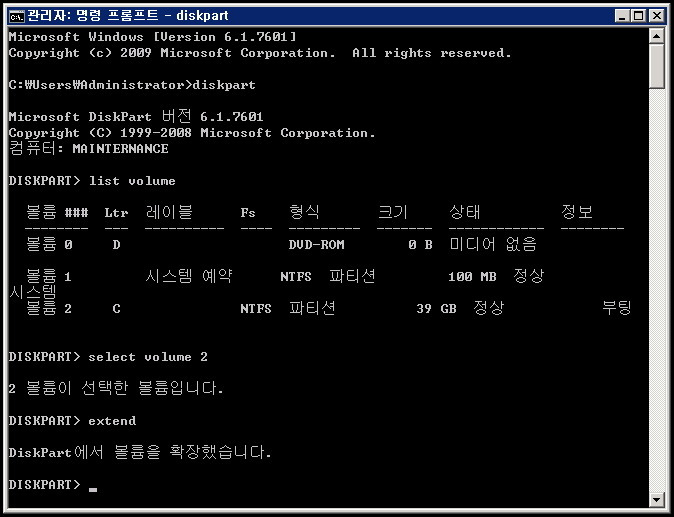Click drive letter 'C' in volume 2 row
This screenshot has width=674, height=517.
(x=116, y=309)
